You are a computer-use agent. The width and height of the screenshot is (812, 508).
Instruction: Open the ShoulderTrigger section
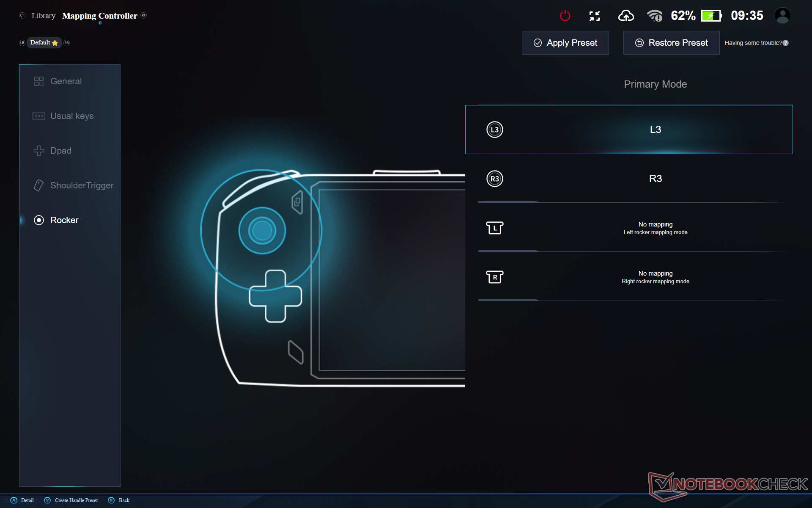82,185
